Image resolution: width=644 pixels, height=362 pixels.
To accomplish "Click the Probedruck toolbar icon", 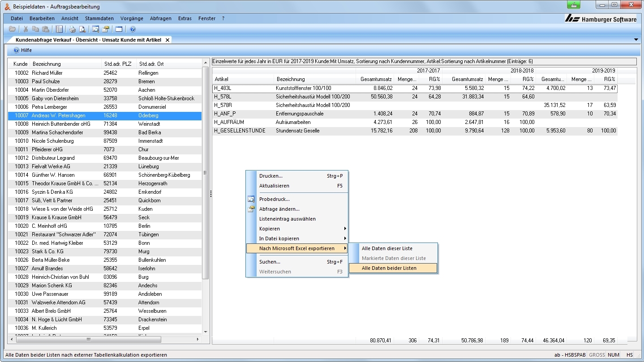I will pos(95,29).
